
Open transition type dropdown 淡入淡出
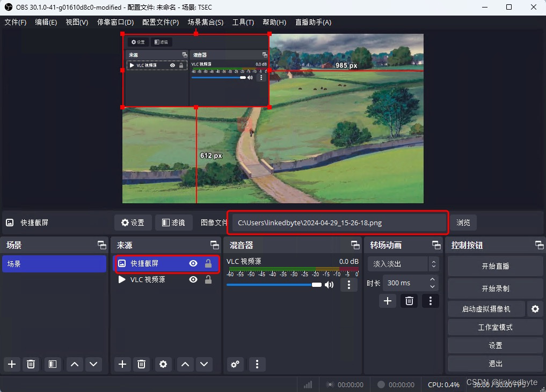coord(403,264)
